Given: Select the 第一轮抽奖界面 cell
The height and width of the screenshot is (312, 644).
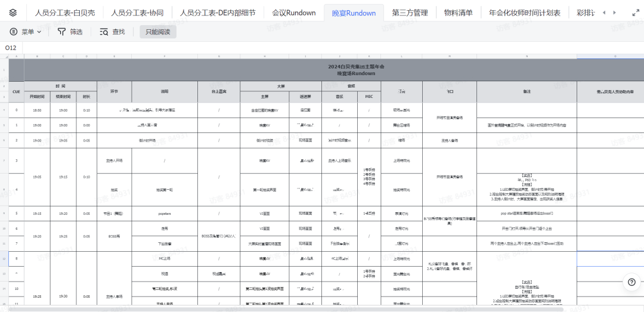Looking at the screenshot, I should [x=265, y=190].
